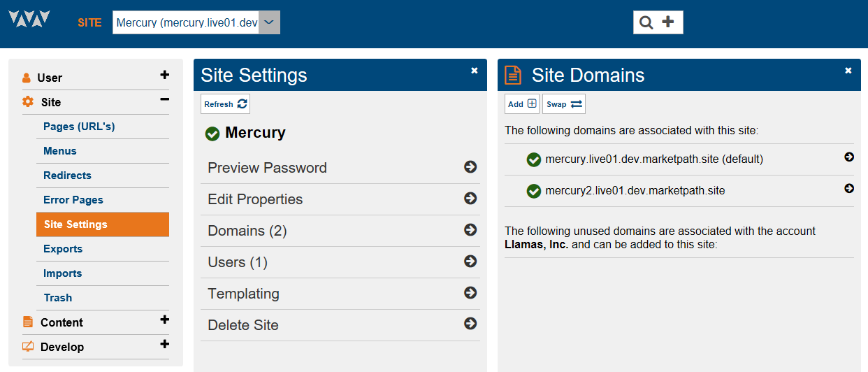The width and height of the screenshot is (868, 372).
Task: Expand the Develop menu section
Action: [x=164, y=345]
